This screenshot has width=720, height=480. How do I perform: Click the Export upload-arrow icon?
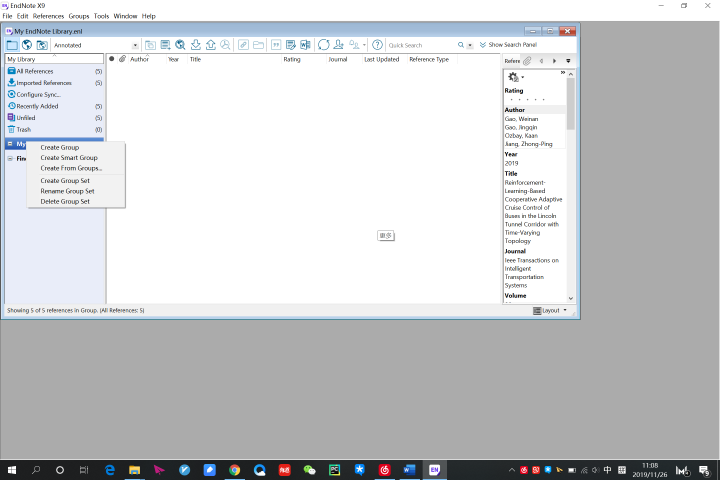pyautogui.click(x=211, y=45)
